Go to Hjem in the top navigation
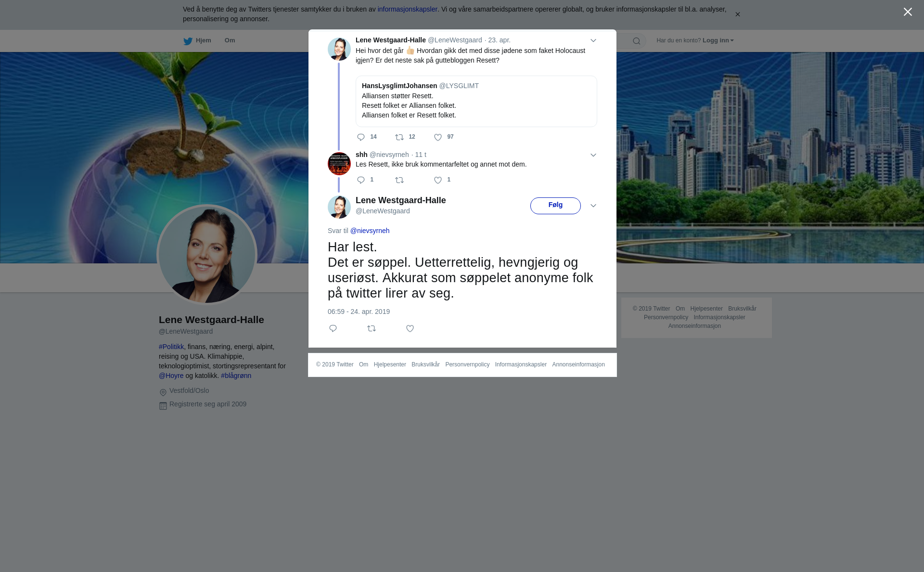The image size is (924, 572). pyautogui.click(x=197, y=40)
